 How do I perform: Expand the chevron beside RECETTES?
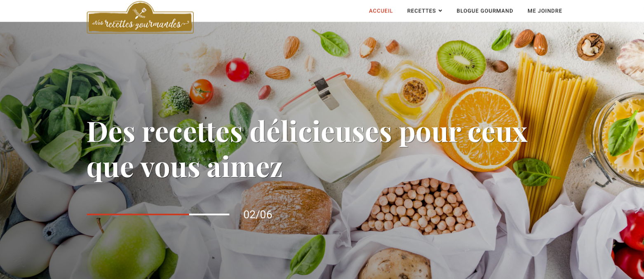point(440,11)
